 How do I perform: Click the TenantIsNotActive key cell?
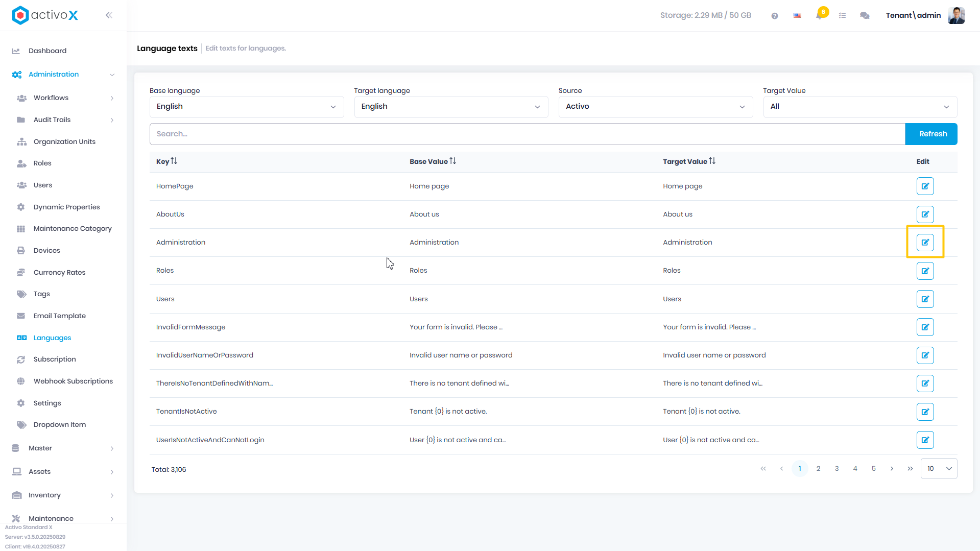click(x=186, y=412)
